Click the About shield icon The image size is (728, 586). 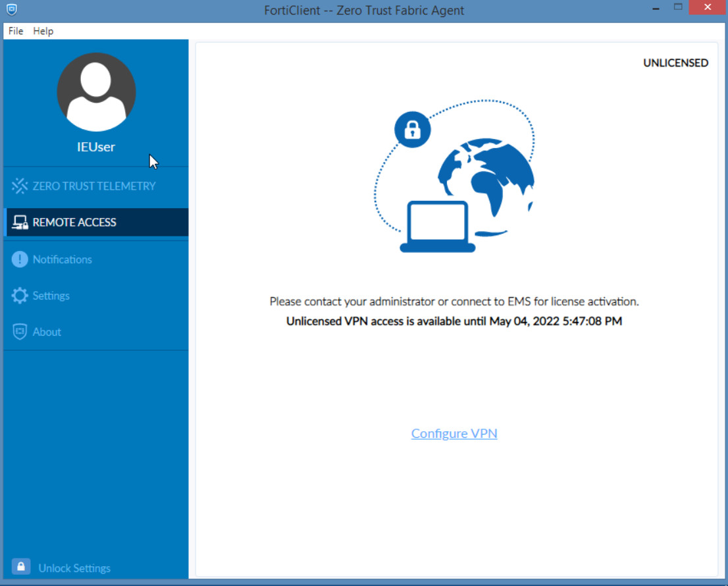(x=20, y=332)
